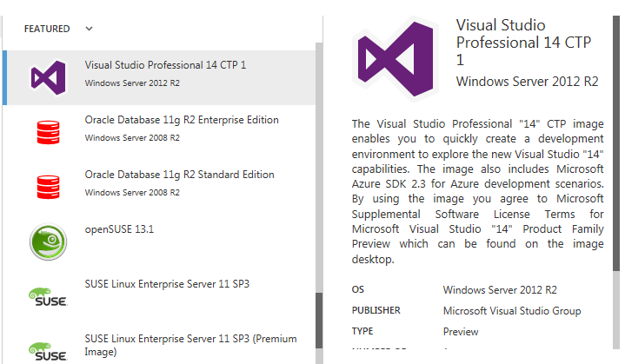Select Oracle Database 11g R2 Enterprise Edition
This screenshot has width=625, height=364.
[x=161, y=132]
